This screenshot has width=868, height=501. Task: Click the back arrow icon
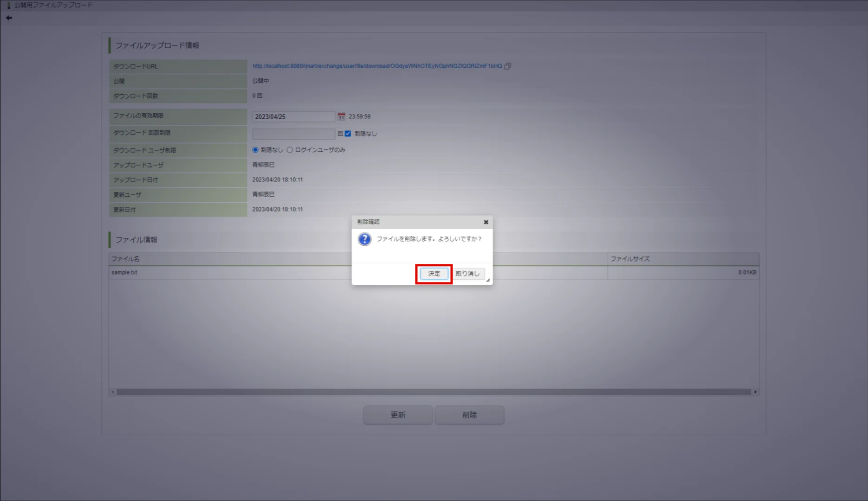[9, 18]
